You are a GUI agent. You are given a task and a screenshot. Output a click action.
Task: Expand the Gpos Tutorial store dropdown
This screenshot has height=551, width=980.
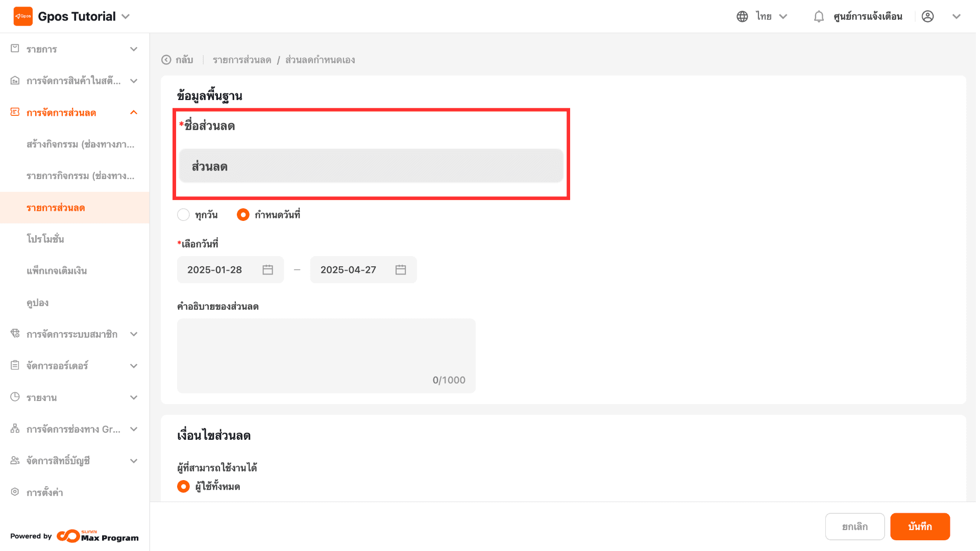126,16
